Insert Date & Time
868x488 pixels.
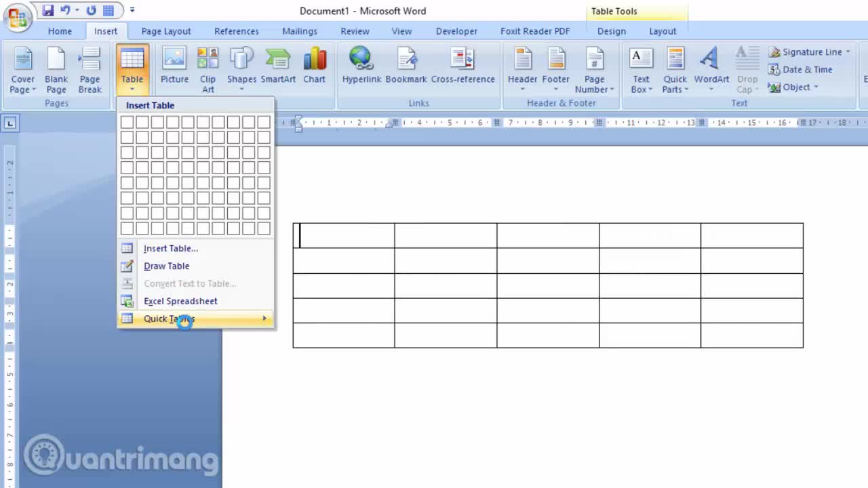(x=800, y=69)
